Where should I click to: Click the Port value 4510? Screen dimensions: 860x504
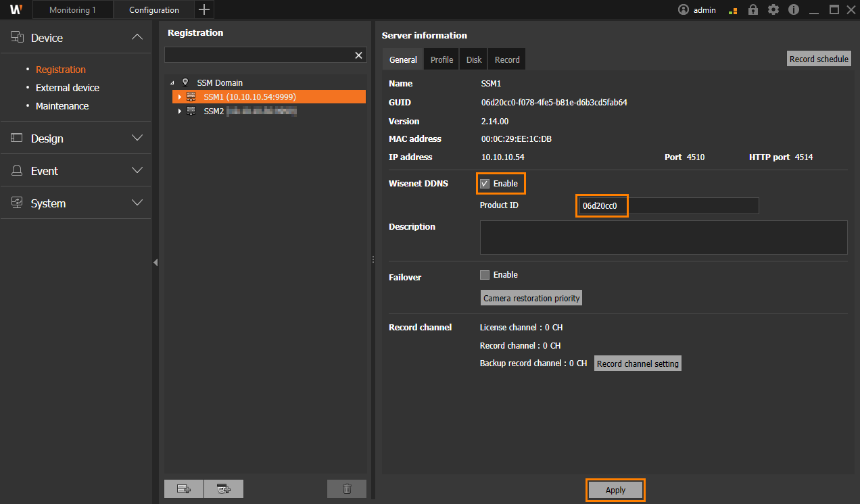pos(696,157)
